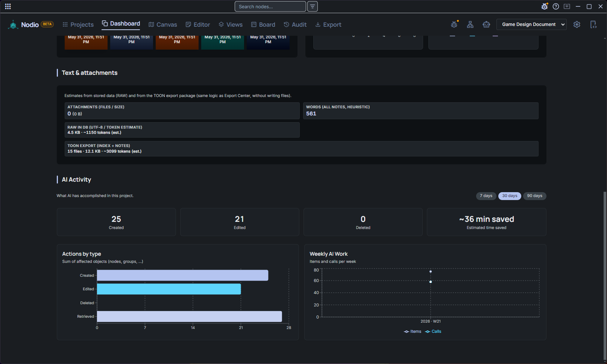
Task: Click the filter icon beside the search box
Action: 313,6
